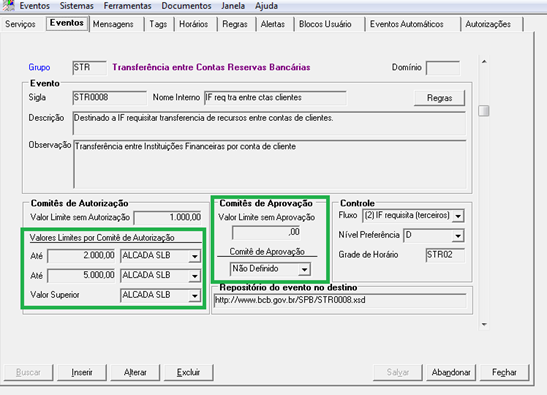This screenshot has height=395, width=547.
Task: Click the Nome Interno field
Action: [x=275, y=98]
